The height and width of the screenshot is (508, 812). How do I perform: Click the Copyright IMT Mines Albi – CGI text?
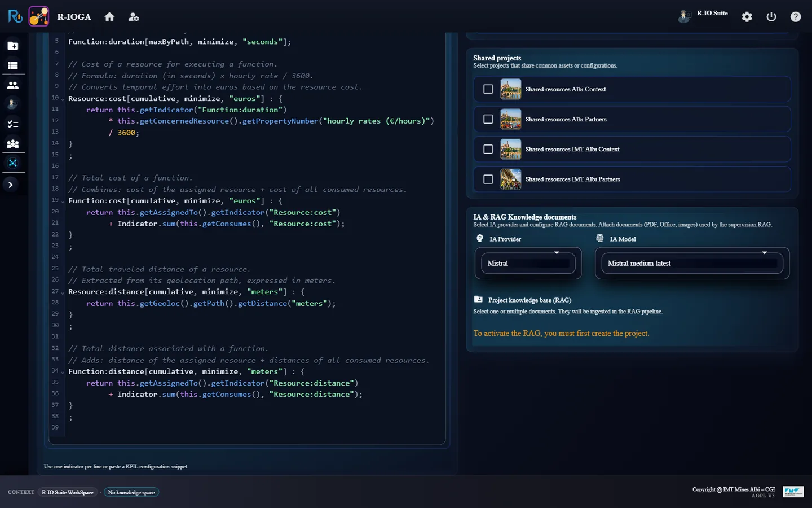(734, 489)
